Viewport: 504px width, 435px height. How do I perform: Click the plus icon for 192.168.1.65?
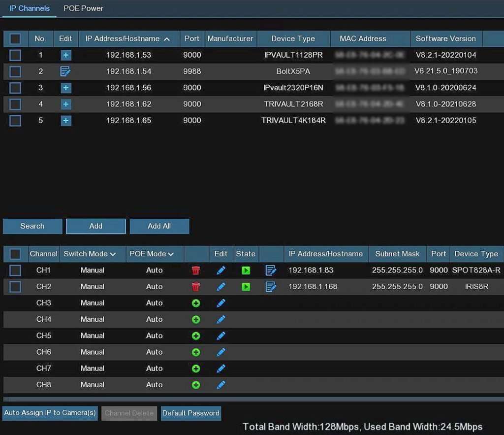[66, 121]
